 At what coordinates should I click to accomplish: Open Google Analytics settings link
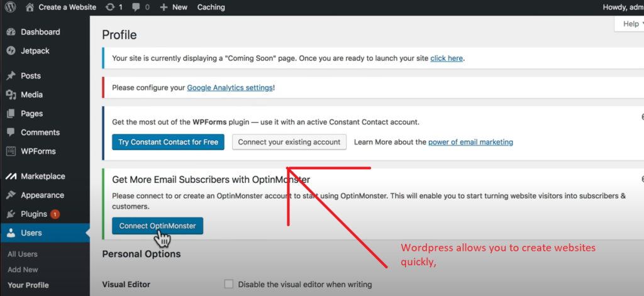230,88
